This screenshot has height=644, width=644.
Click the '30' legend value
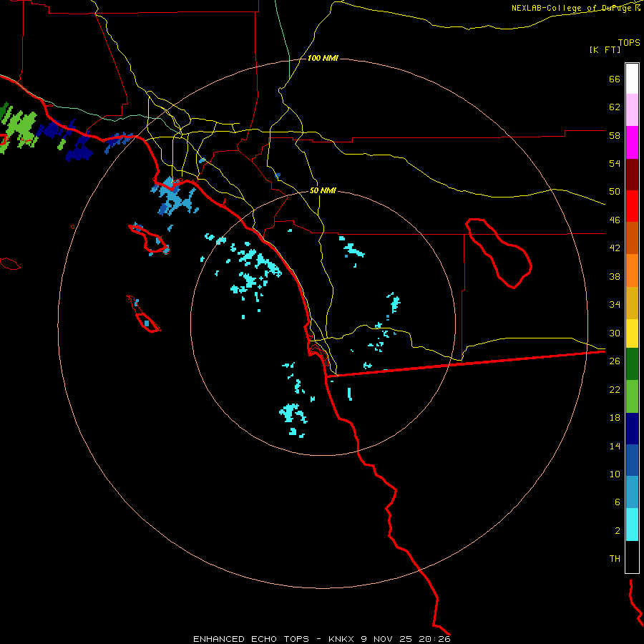coord(615,333)
